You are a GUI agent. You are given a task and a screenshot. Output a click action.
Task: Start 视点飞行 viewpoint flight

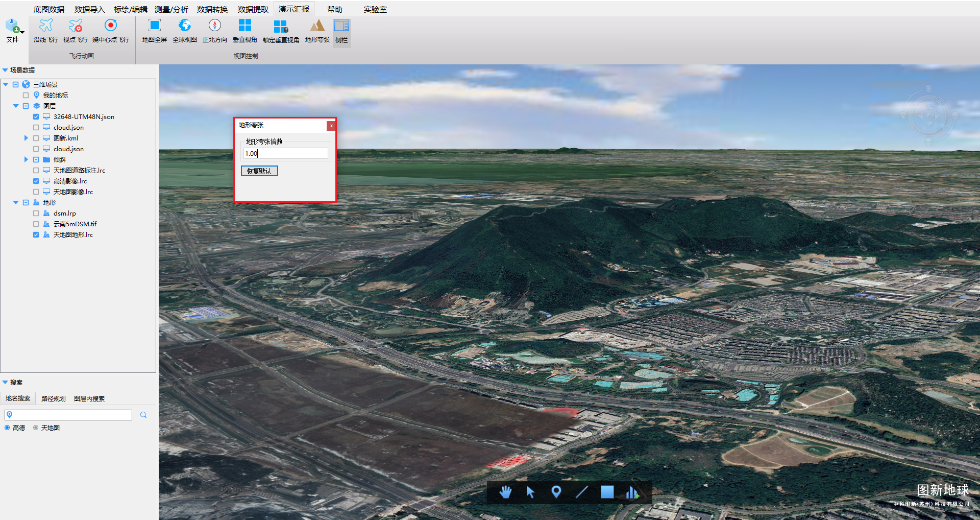pos(76,31)
